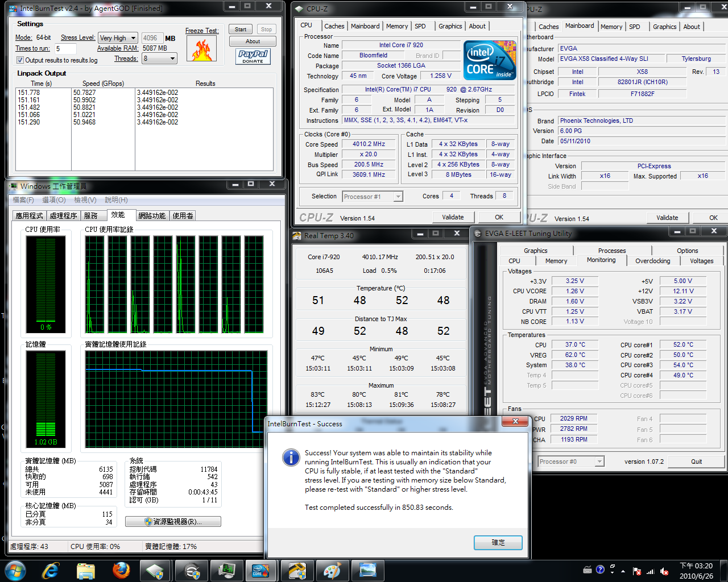The width and height of the screenshot is (728, 582).
Task: Click the Maximum 83°C reading in Real Temp
Action: pos(317,394)
